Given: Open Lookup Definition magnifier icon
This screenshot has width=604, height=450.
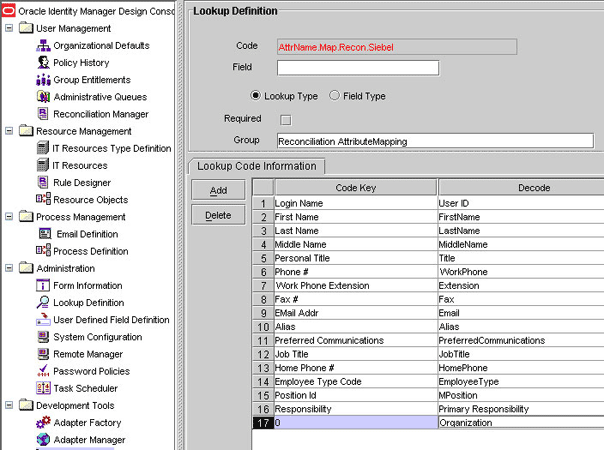Looking at the screenshot, I should pyautogui.click(x=43, y=302).
